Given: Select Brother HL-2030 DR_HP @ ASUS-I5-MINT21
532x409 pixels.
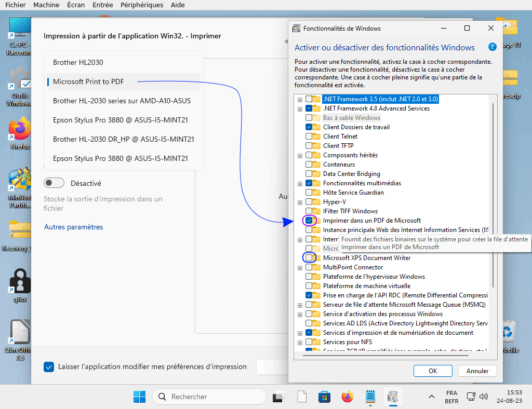Looking at the screenshot, I should coord(124,139).
